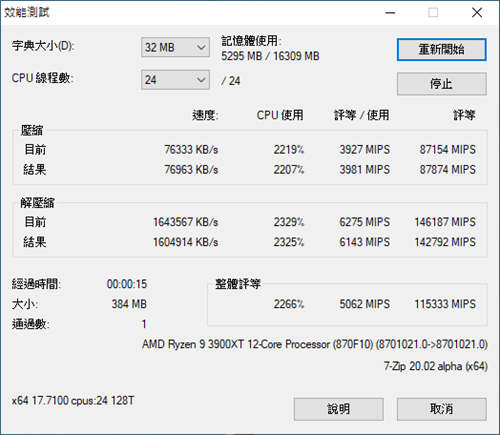Viewport: 500px width, 435px height.
Task: Click the 重新開始 restart button
Action: 441,50
